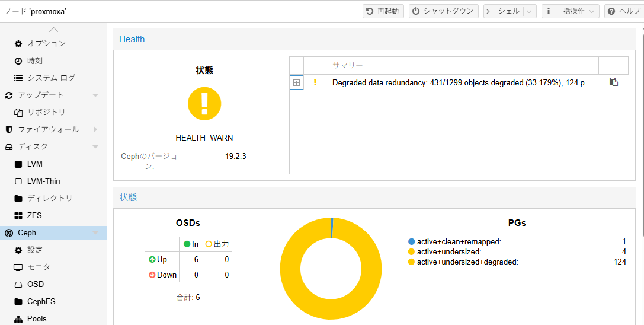Viewport: 644px width, 325px height.
Task: Select the Repositories menu item
Action: click(46, 112)
